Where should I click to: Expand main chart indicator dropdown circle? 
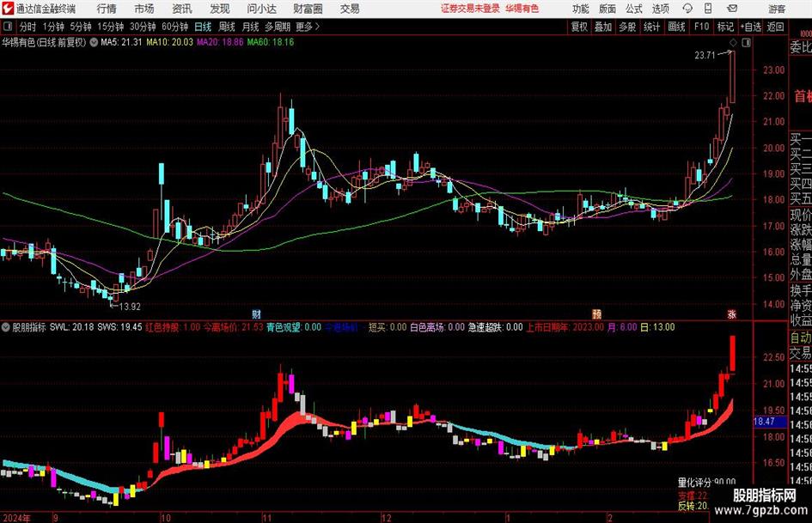click(94, 42)
